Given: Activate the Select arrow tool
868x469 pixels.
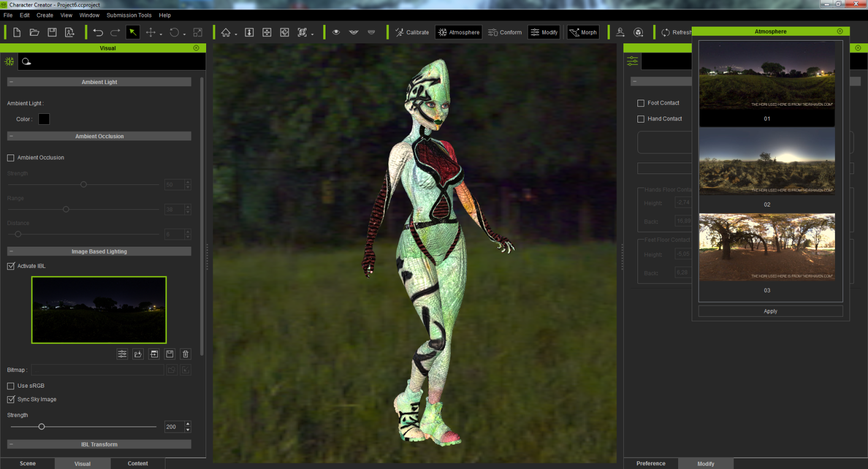Looking at the screenshot, I should pyautogui.click(x=132, y=33).
